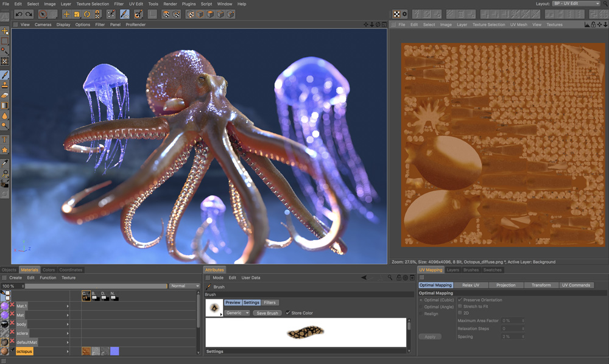Image resolution: width=609 pixels, height=364 pixels.
Task: Click the opacity slider bar in Materials panel
Action: tap(96, 286)
